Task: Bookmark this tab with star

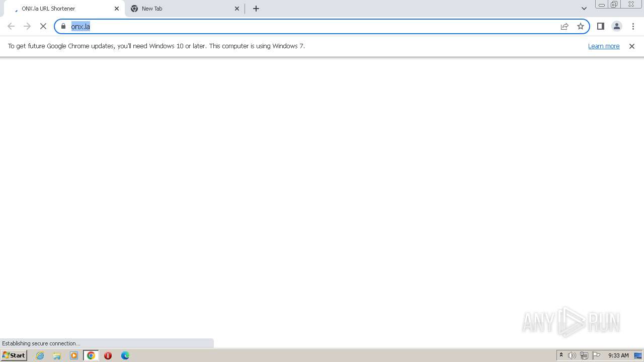Action: pos(581,26)
